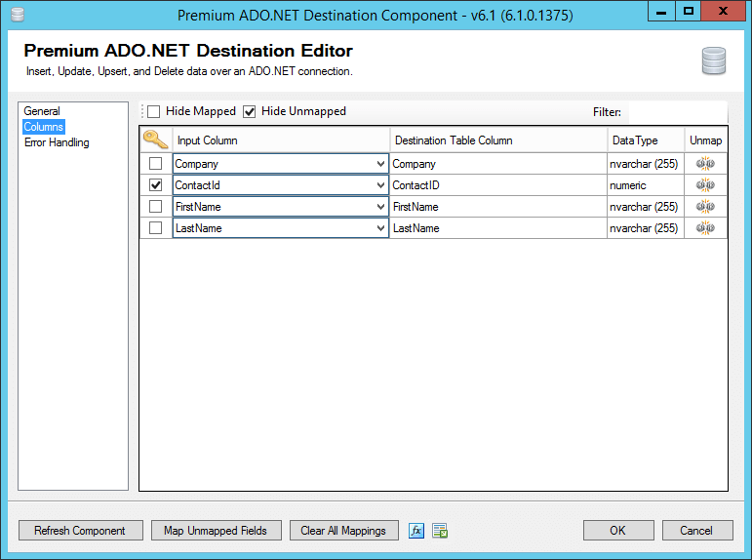Viewport: 752px width, 560px height.
Task: Open the Company input column dropdown
Action: 380,164
